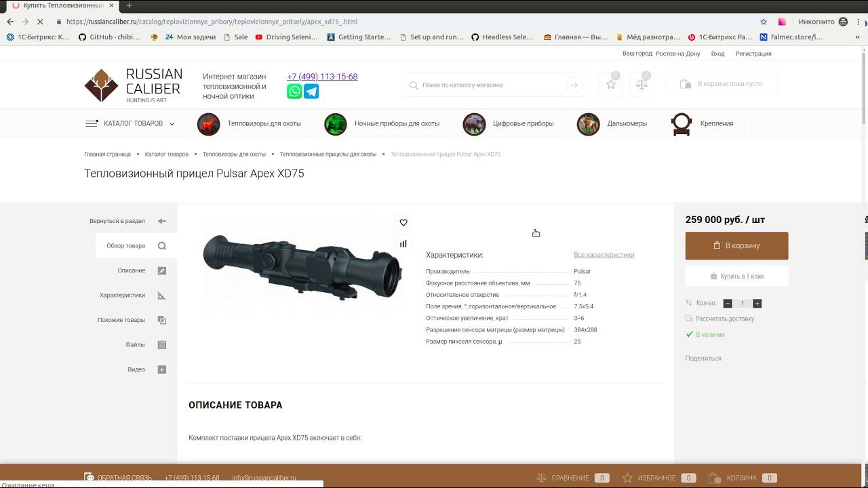868x488 pixels.
Task: Open СРАВНЕНИЕ in bottom bar
Action: [573, 478]
